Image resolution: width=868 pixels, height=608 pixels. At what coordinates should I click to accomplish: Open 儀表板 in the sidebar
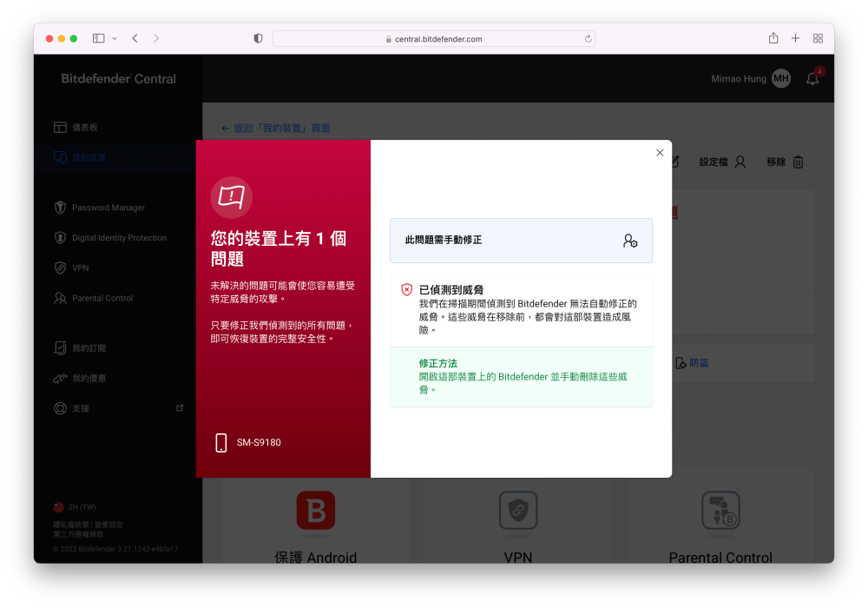pos(84,128)
